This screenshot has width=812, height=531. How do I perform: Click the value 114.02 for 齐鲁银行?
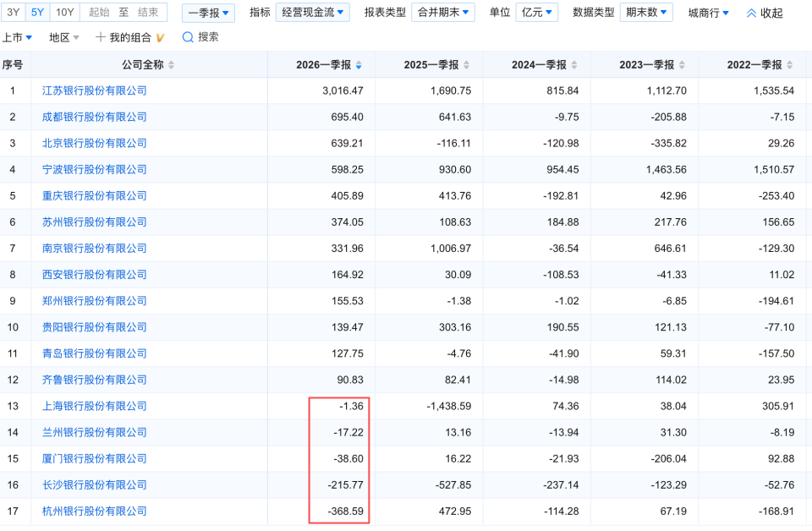point(671,380)
